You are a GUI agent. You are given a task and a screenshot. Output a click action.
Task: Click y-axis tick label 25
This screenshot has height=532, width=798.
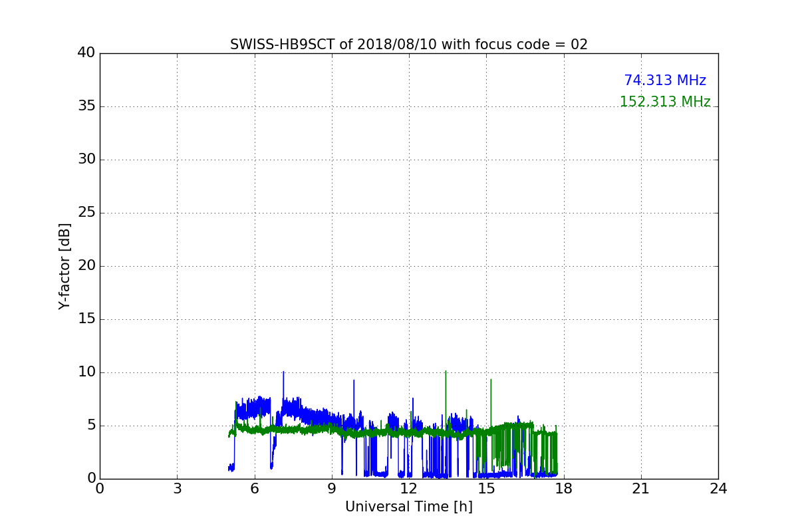click(x=86, y=213)
